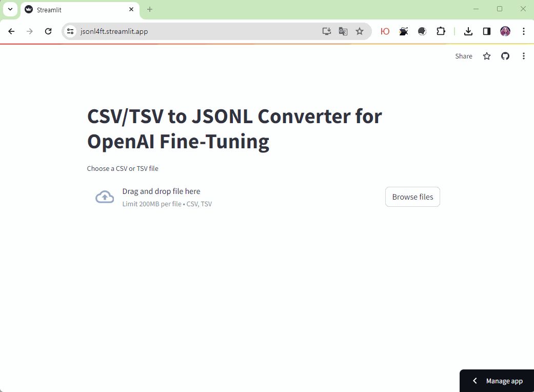Open the red Ю extension
The width and height of the screenshot is (534, 392).
[x=385, y=31]
